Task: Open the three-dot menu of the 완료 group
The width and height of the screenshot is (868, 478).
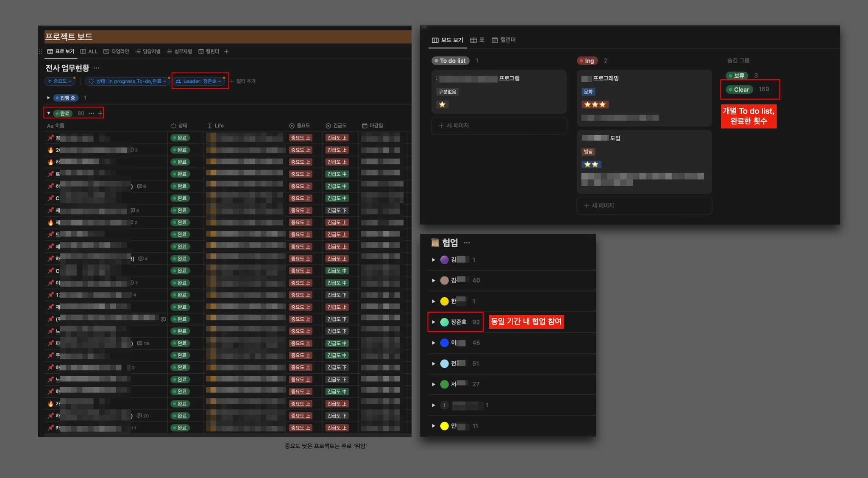Action: [91, 113]
